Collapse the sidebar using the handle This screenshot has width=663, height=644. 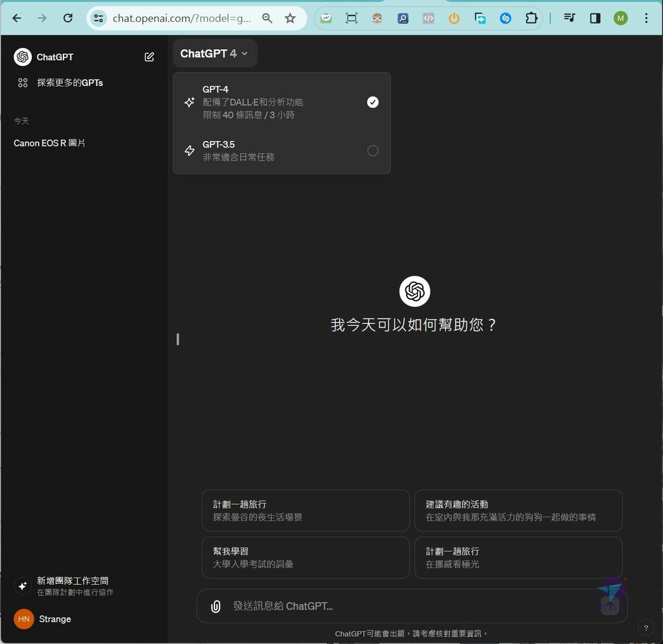177,339
